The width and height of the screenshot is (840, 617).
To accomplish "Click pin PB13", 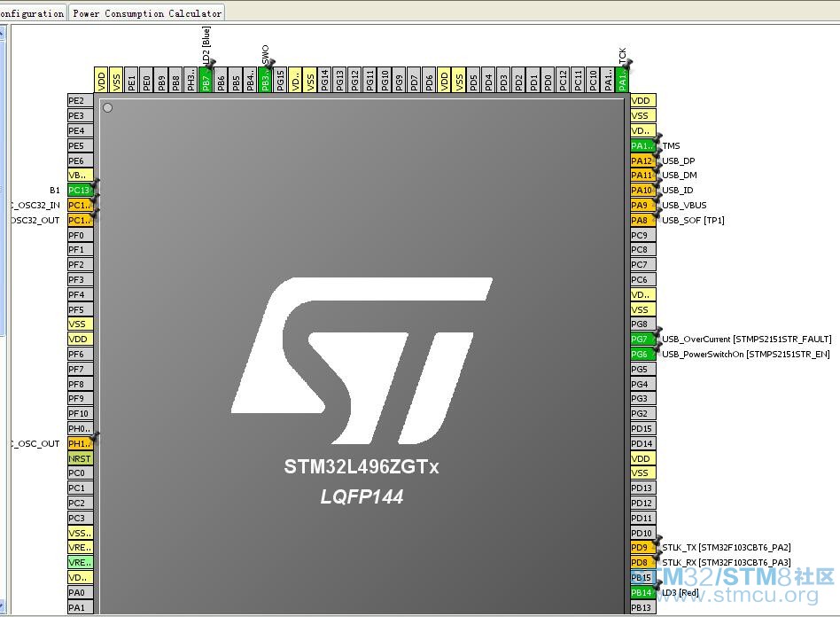I will pyautogui.click(x=642, y=607).
